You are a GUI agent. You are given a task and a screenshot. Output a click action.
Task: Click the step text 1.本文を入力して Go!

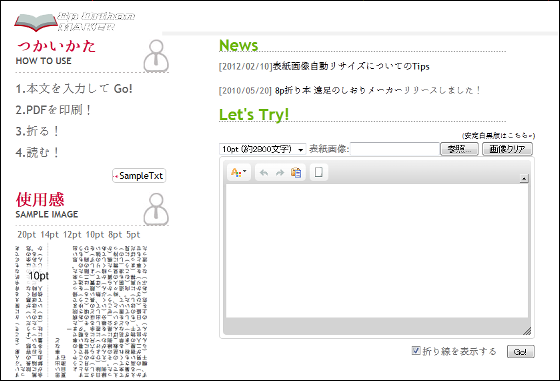(x=74, y=89)
